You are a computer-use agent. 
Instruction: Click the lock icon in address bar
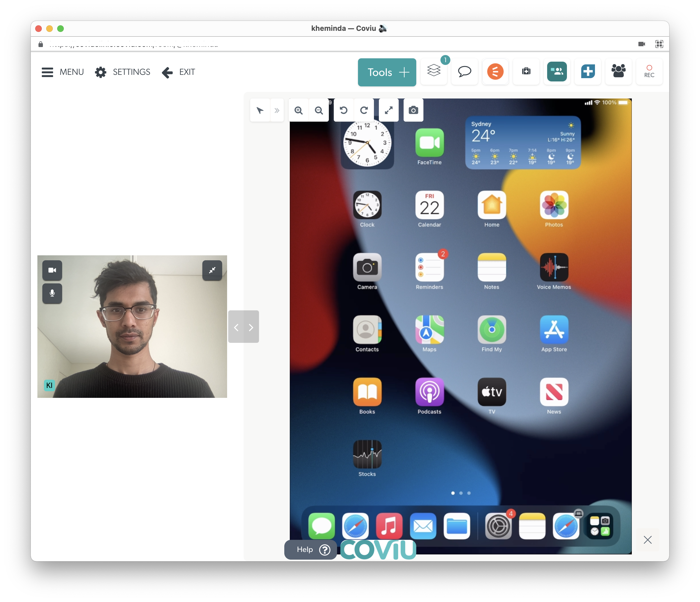(x=40, y=44)
